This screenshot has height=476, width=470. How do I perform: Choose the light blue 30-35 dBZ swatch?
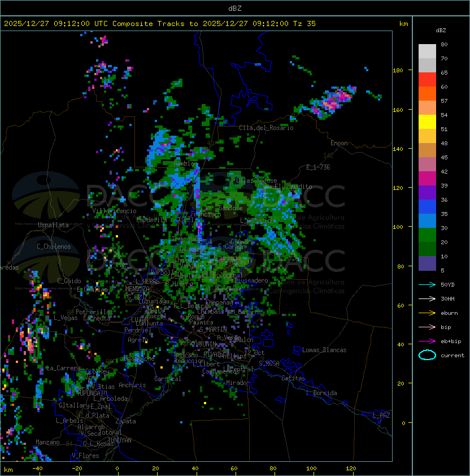coord(427,221)
